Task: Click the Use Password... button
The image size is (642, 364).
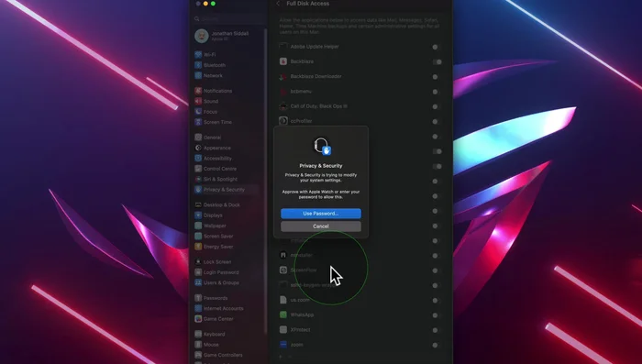Action: (x=321, y=214)
